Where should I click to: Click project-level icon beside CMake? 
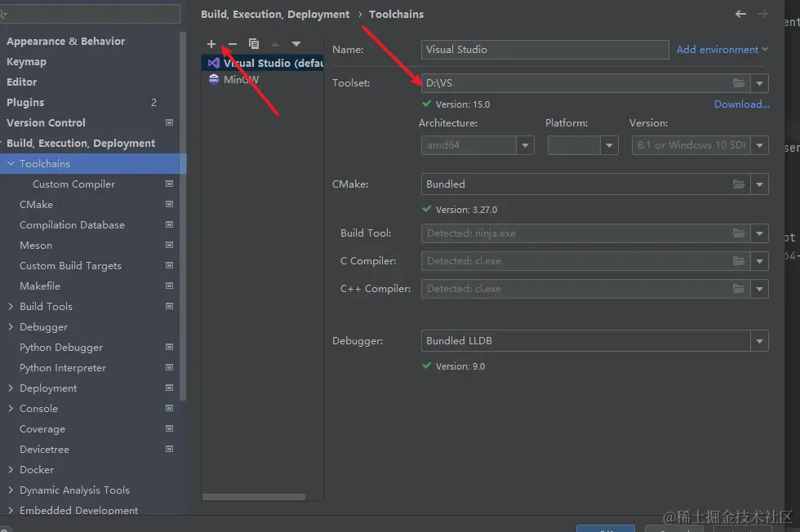[x=170, y=204]
